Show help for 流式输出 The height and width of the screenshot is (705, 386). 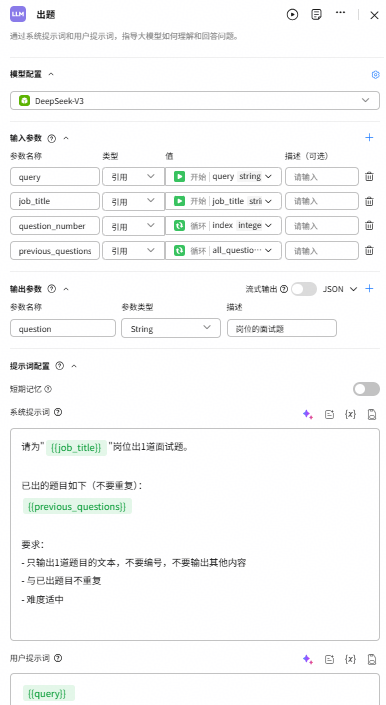point(284,289)
